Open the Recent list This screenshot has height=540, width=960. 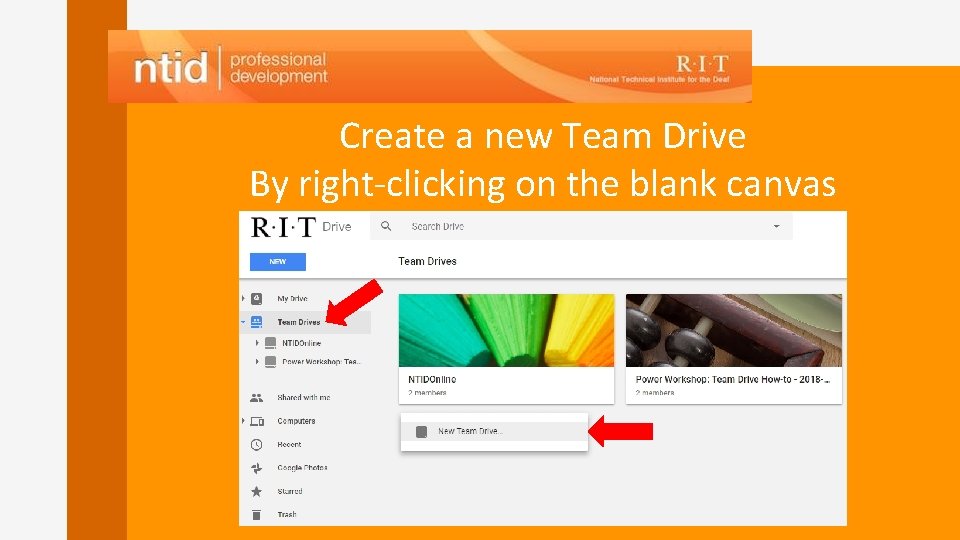(289, 444)
